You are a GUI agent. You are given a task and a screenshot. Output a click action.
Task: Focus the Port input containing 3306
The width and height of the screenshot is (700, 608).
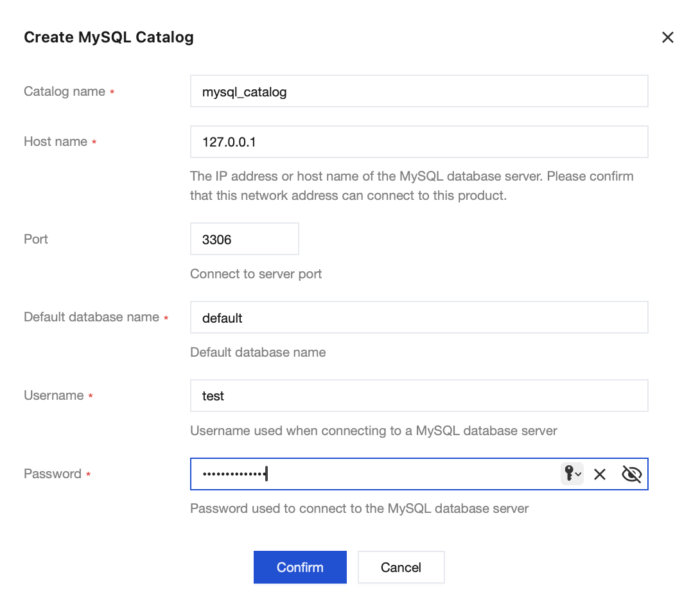point(245,239)
